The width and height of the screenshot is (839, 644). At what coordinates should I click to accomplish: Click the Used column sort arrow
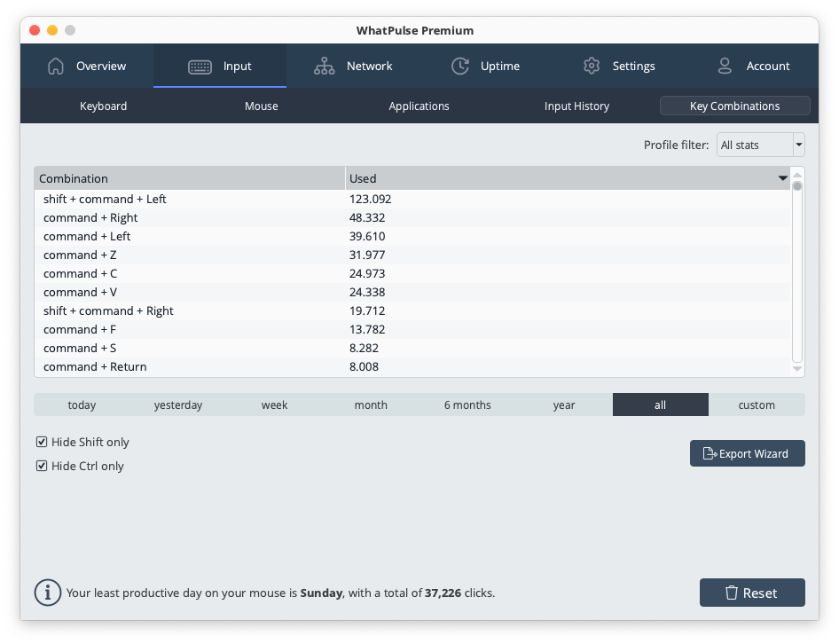point(782,178)
